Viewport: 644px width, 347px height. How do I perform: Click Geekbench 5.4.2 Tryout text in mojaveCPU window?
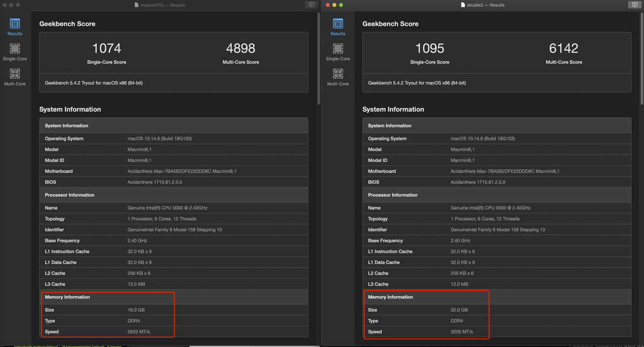[x=93, y=83]
